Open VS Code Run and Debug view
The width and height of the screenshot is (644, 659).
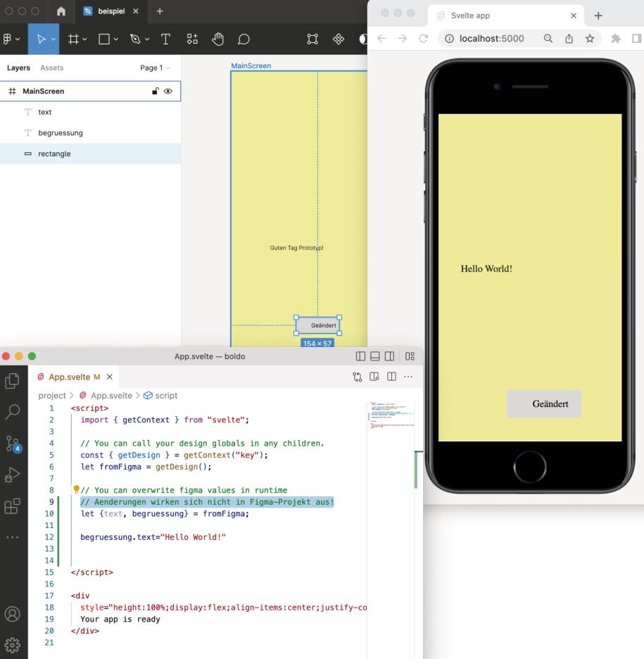(x=12, y=475)
